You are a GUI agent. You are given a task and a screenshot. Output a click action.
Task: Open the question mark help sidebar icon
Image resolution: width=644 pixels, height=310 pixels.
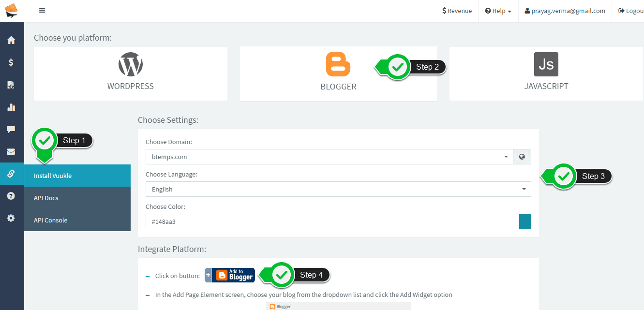11,196
